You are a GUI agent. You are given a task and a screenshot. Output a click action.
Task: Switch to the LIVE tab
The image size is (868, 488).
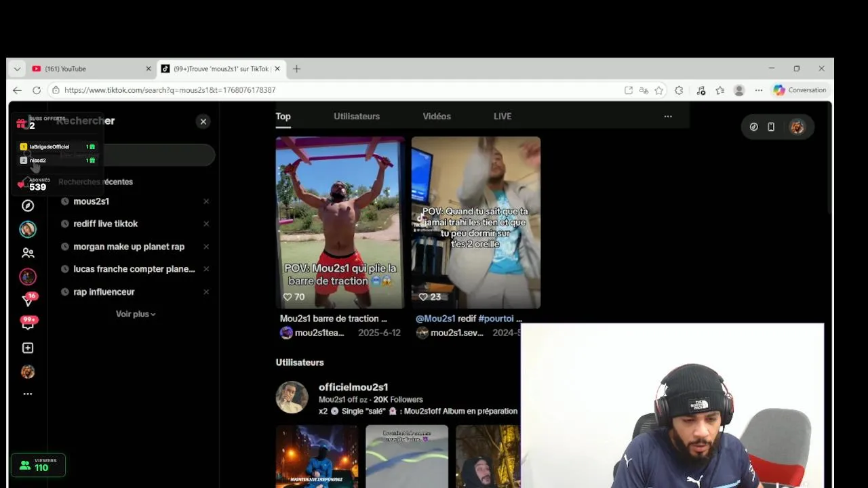point(502,117)
